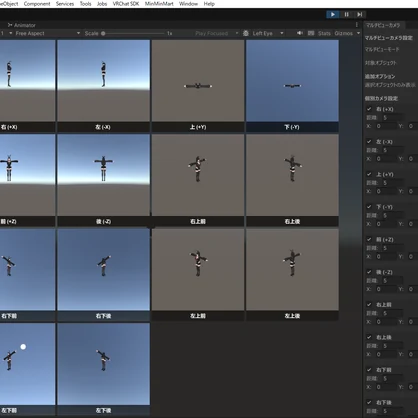Click the マルチビューモード setting label

382,49
